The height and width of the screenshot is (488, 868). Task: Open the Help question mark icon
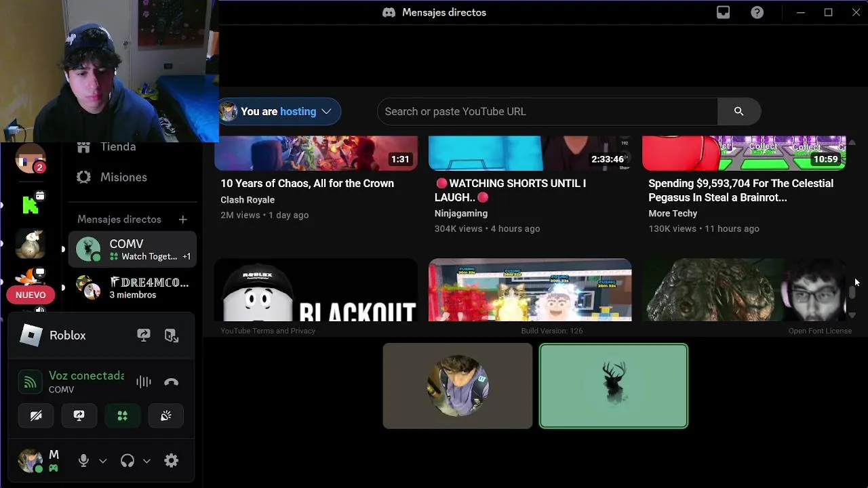point(757,12)
